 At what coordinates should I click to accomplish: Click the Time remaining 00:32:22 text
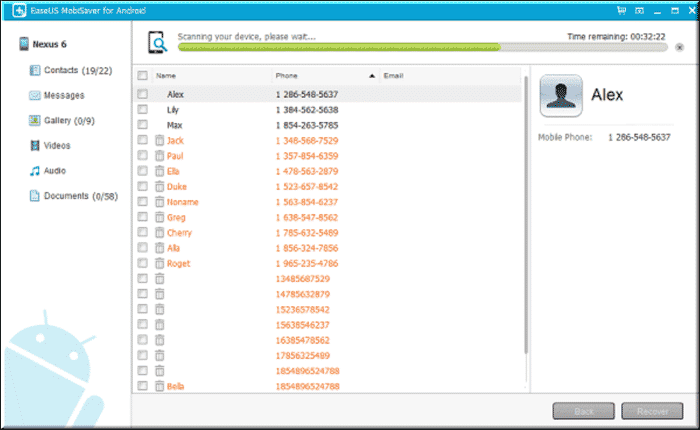click(616, 37)
